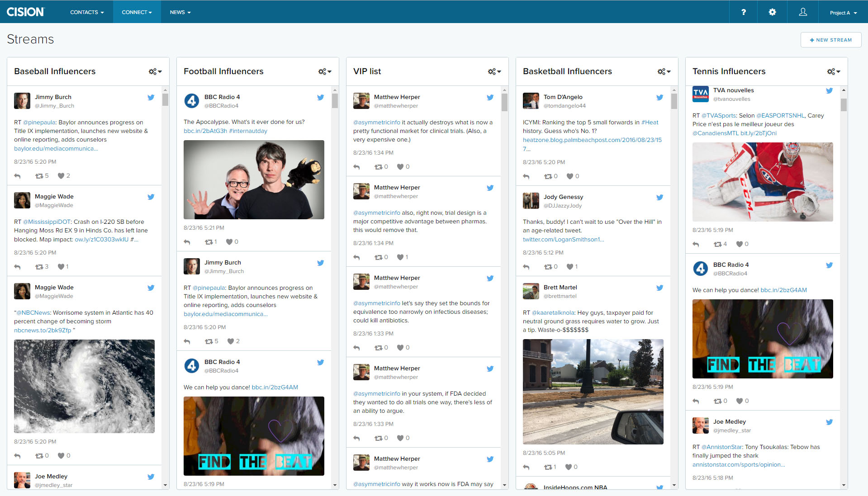This screenshot has width=868, height=496.
Task: Like Matthew Herper's first VIP list tweet
Action: tap(400, 167)
